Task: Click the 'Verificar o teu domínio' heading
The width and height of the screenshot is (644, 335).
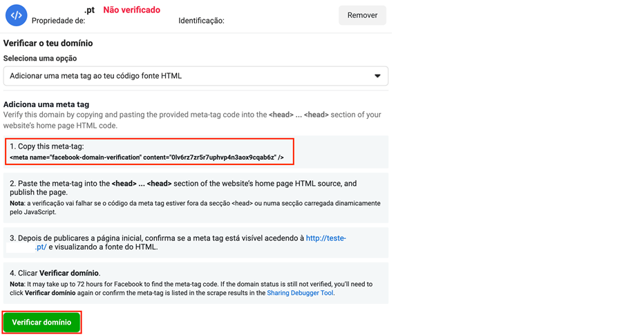Action: 48,43
